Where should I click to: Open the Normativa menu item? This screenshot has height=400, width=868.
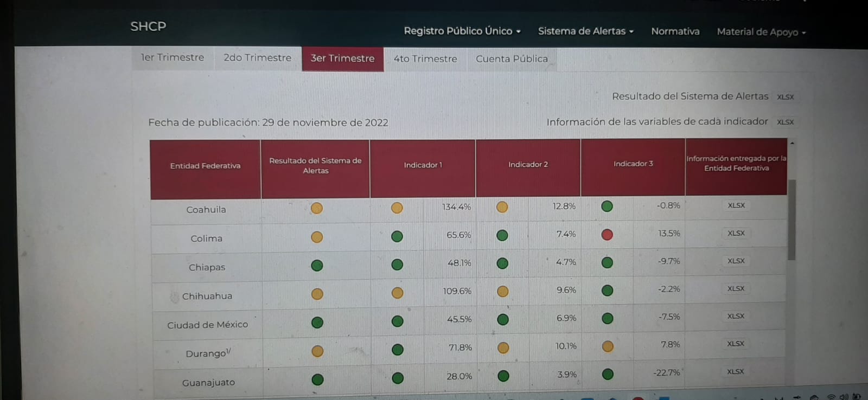point(675,31)
